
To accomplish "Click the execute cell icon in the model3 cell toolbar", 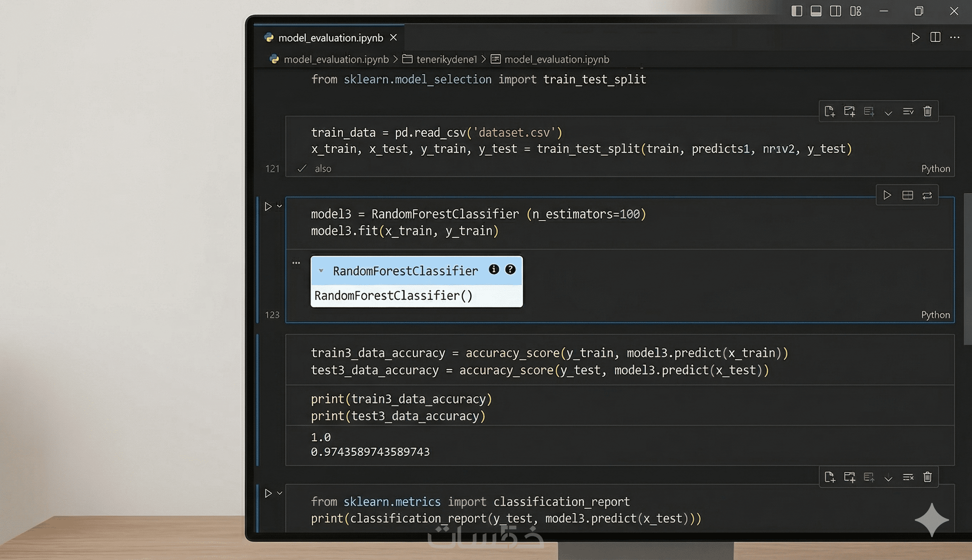I will (x=887, y=195).
